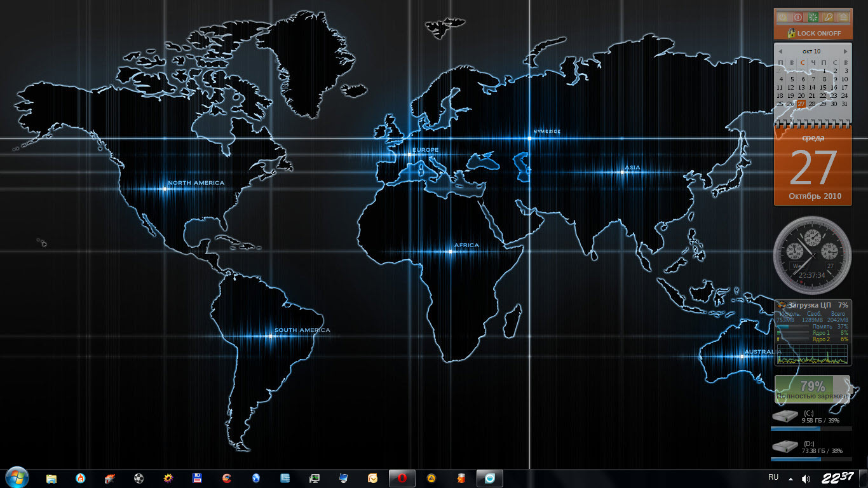Open drive (C:) from the disk gadget
Screen dimensions: 868x488
click(x=787, y=417)
